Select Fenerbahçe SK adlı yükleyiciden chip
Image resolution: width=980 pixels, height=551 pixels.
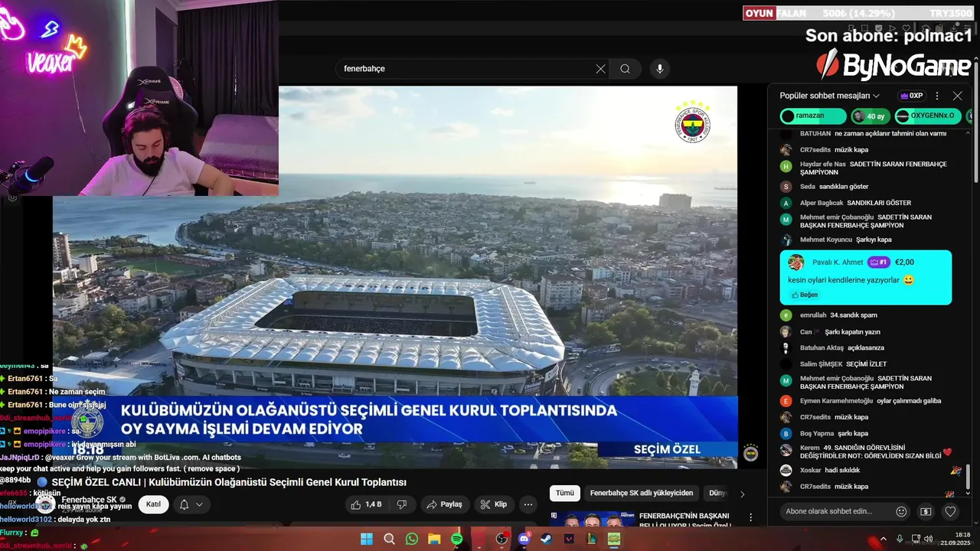click(642, 494)
